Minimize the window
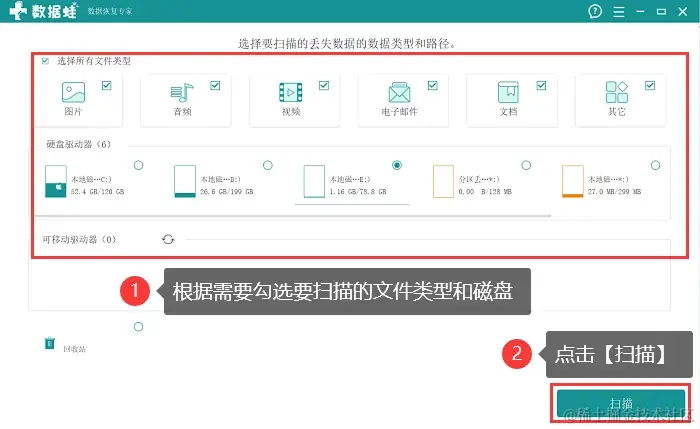This screenshot has height=429, width=700. coord(640,11)
